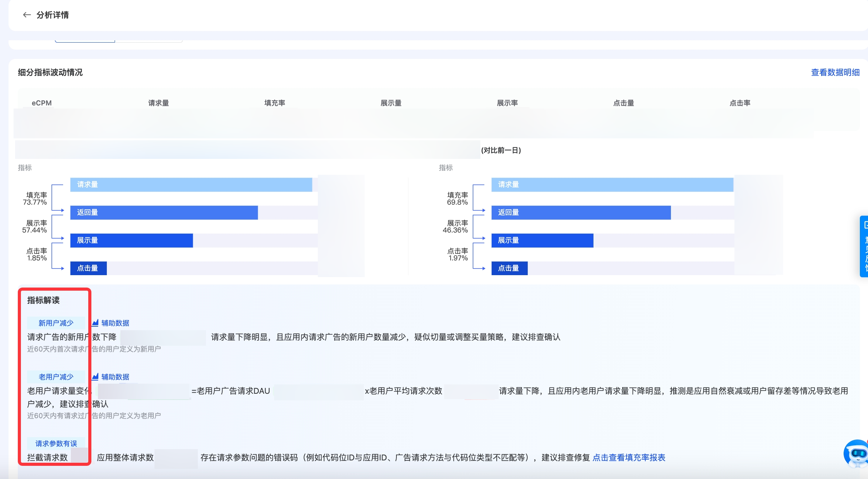Click the back arrow beside 分析详情
Viewport: 868px width, 479px height.
pyautogui.click(x=27, y=15)
